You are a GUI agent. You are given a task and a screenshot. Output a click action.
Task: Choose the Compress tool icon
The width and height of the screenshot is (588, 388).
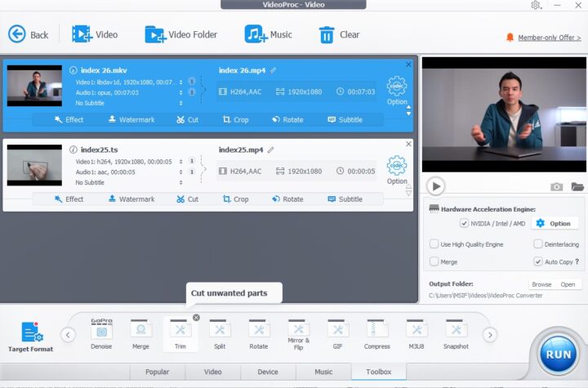pyautogui.click(x=377, y=330)
